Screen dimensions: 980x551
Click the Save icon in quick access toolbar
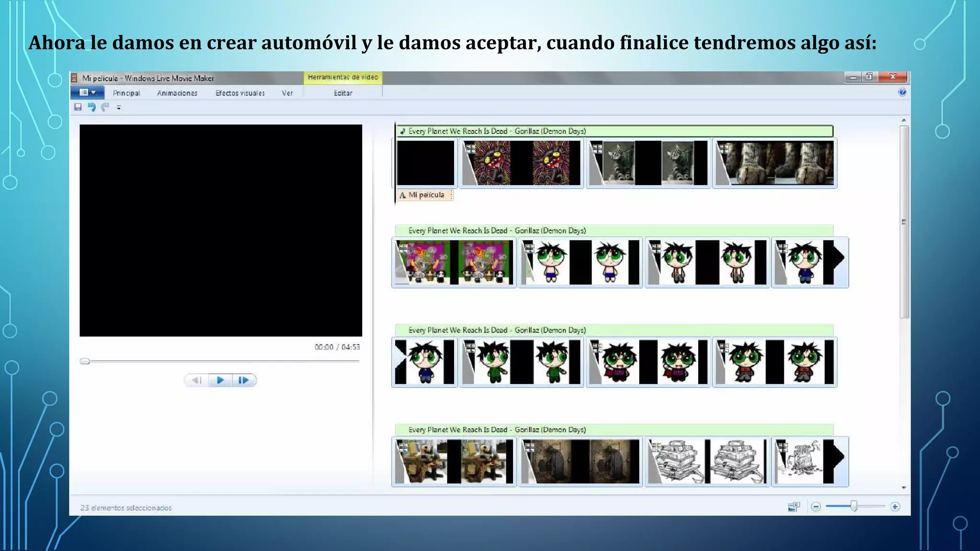[x=78, y=107]
